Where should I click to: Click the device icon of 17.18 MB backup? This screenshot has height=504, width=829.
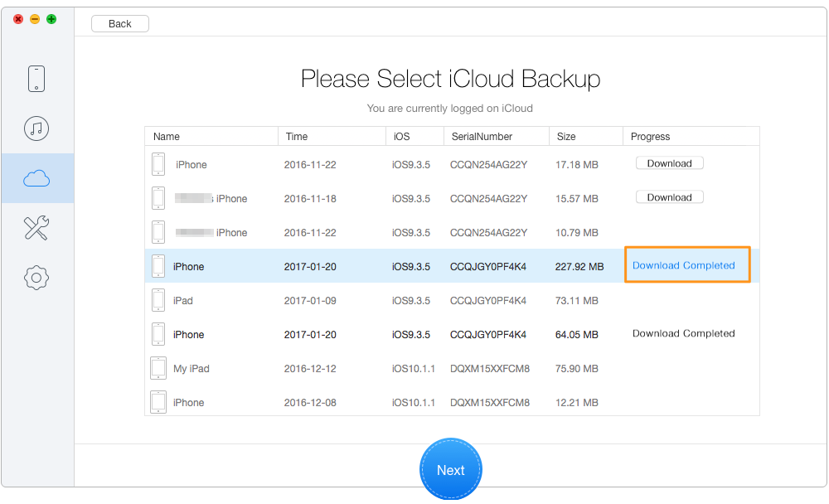pos(158,164)
